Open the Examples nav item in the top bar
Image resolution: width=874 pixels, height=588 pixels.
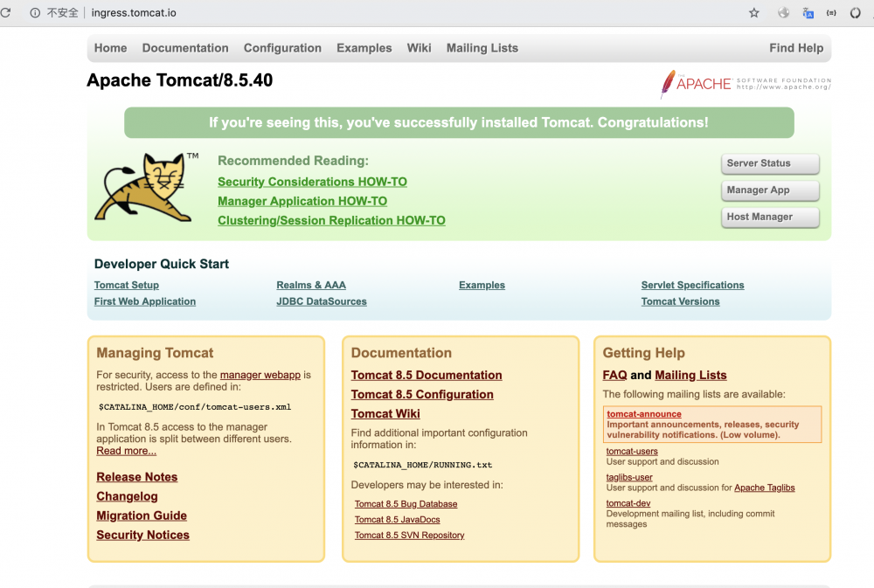pos(364,48)
